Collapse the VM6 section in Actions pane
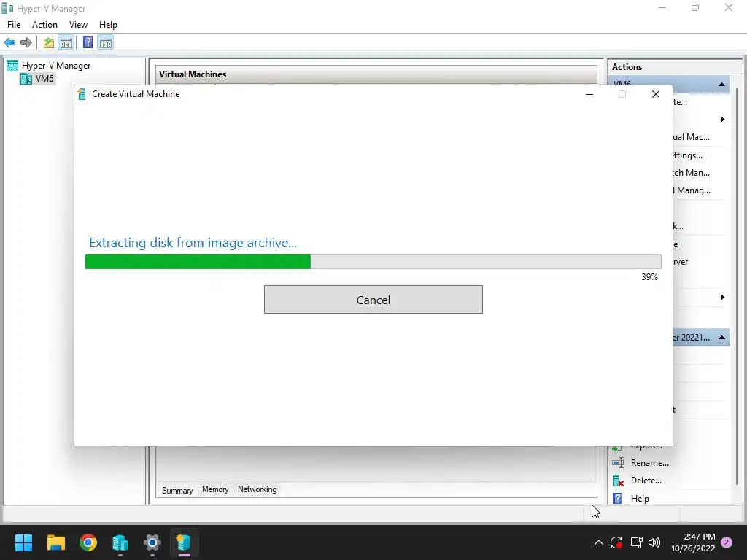 point(721,85)
